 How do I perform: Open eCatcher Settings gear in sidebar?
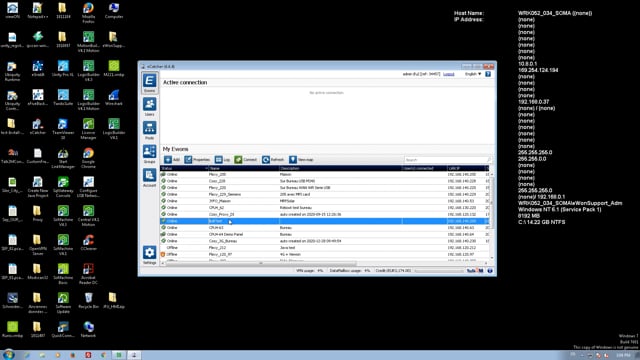tap(149, 255)
